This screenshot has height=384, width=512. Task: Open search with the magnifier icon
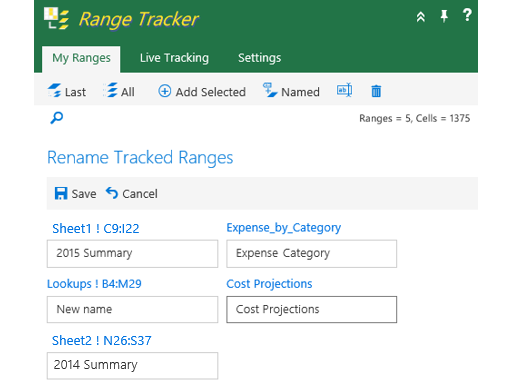pyautogui.click(x=57, y=118)
